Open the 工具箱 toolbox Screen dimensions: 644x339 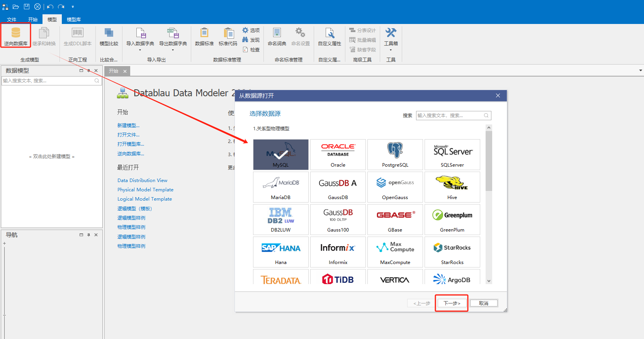tap(391, 36)
